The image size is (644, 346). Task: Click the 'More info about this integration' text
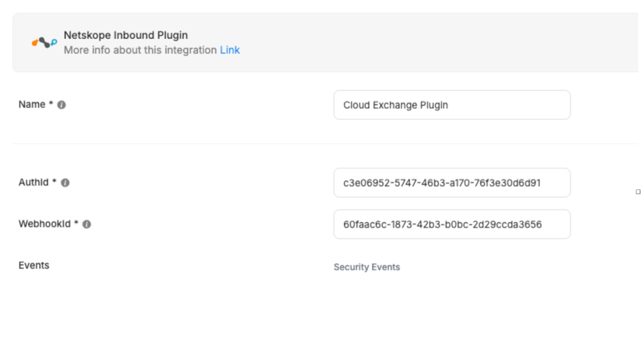[140, 50]
